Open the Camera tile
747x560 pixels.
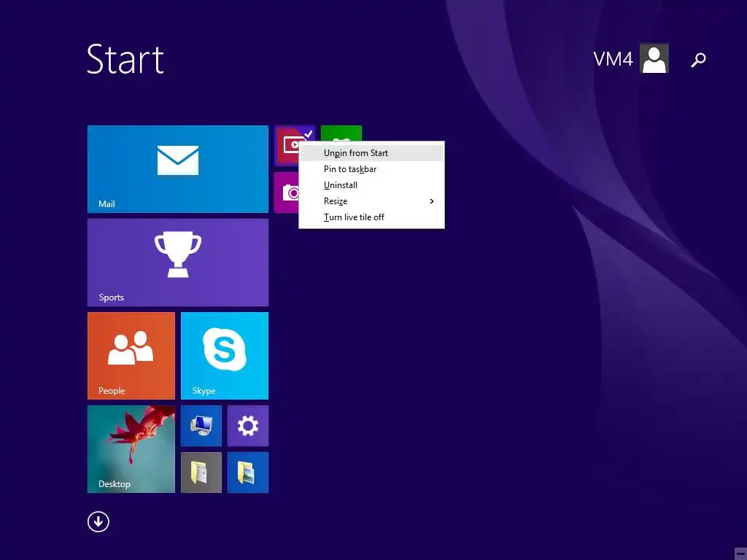pyautogui.click(x=286, y=192)
